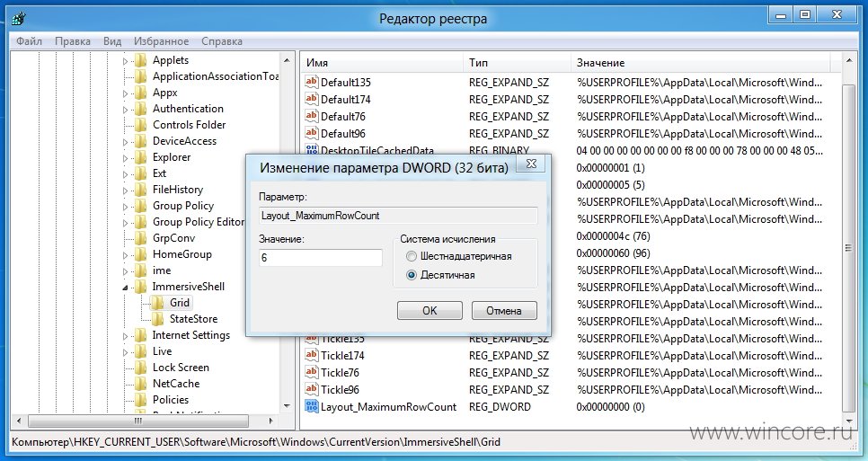Screen dimensions: 868x461
Task: Click the Параметр name field
Action: click(398, 216)
